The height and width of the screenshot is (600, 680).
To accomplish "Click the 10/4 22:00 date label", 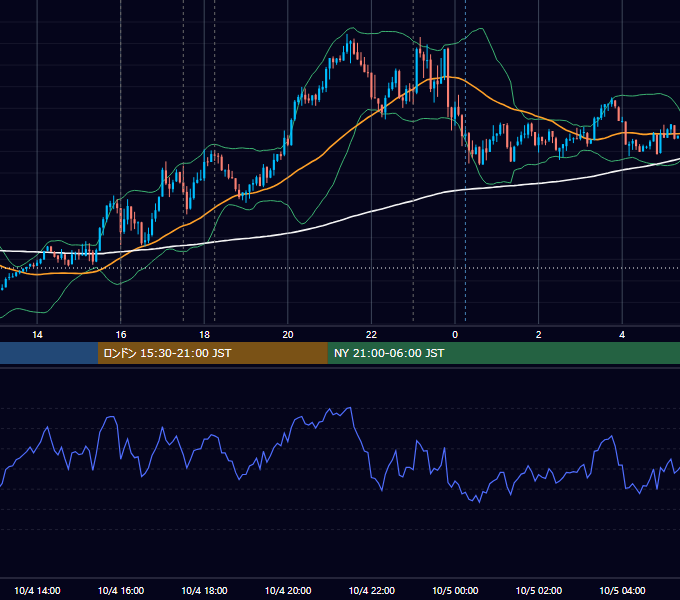I will tap(372, 590).
